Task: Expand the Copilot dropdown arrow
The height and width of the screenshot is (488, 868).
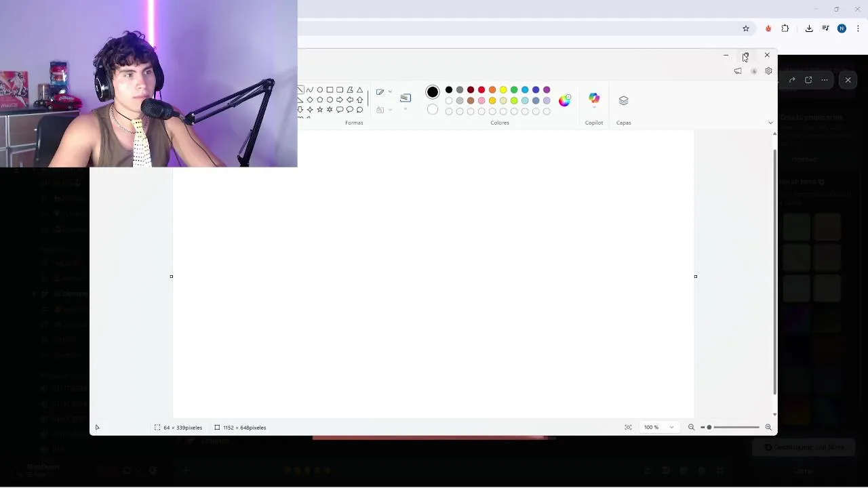Action: point(594,108)
